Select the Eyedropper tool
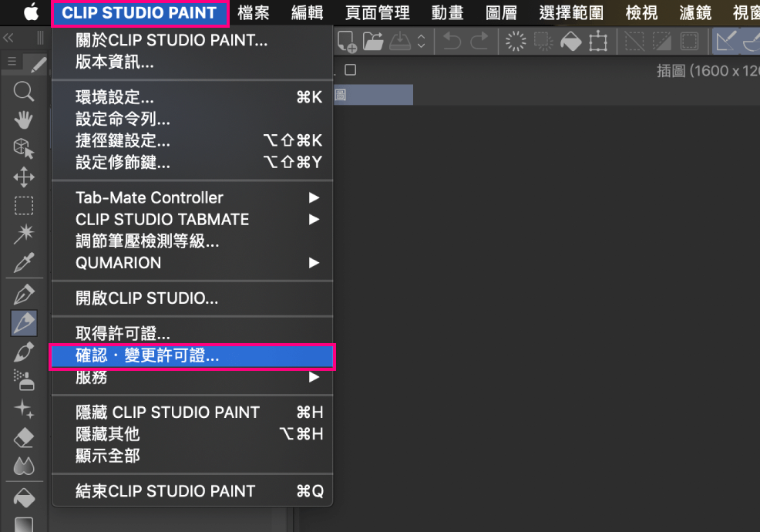 [24, 264]
